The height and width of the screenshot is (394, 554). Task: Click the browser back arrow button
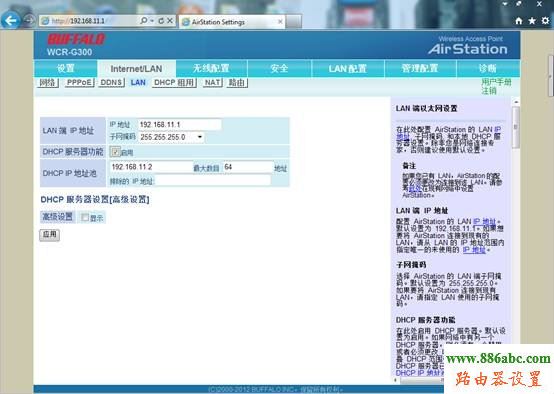[11, 20]
